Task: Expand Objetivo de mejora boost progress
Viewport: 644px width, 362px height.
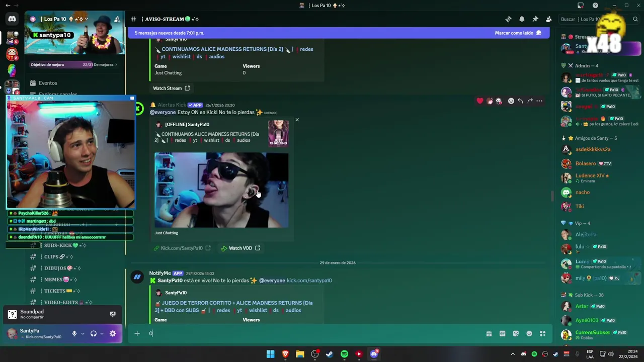Action: point(74,64)
